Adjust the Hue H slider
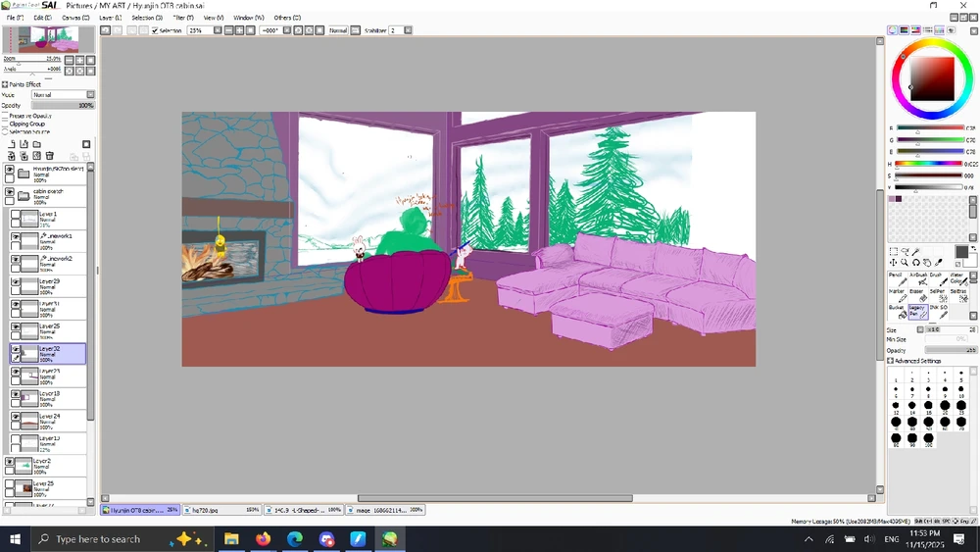This screenshot has width=980, height=552. (x=931, y=164)
